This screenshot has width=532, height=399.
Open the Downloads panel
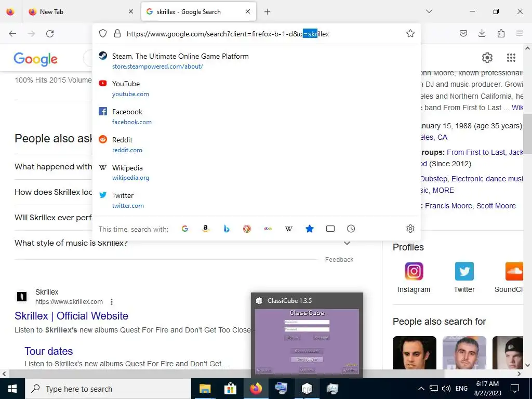(x=482, y=33)
